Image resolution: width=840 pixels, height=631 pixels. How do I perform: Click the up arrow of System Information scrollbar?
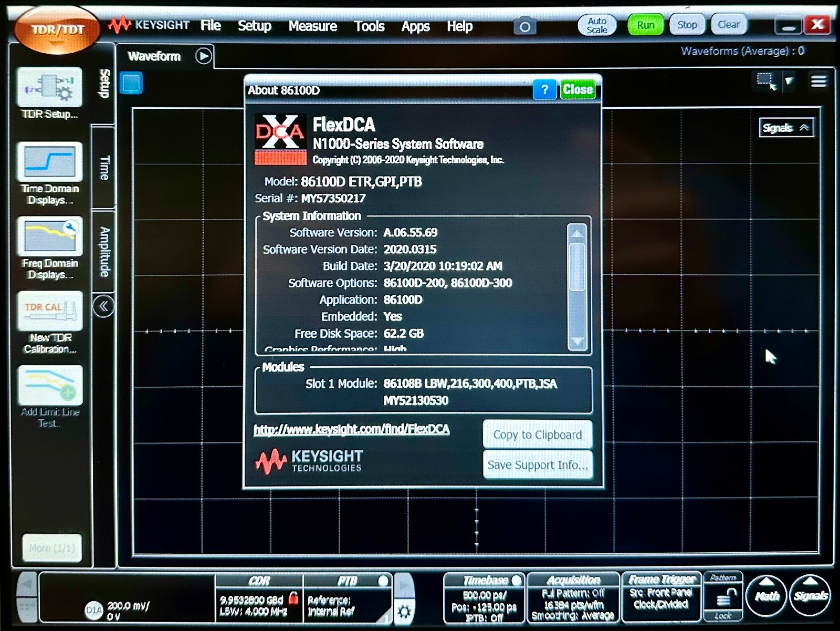[577, 232]
